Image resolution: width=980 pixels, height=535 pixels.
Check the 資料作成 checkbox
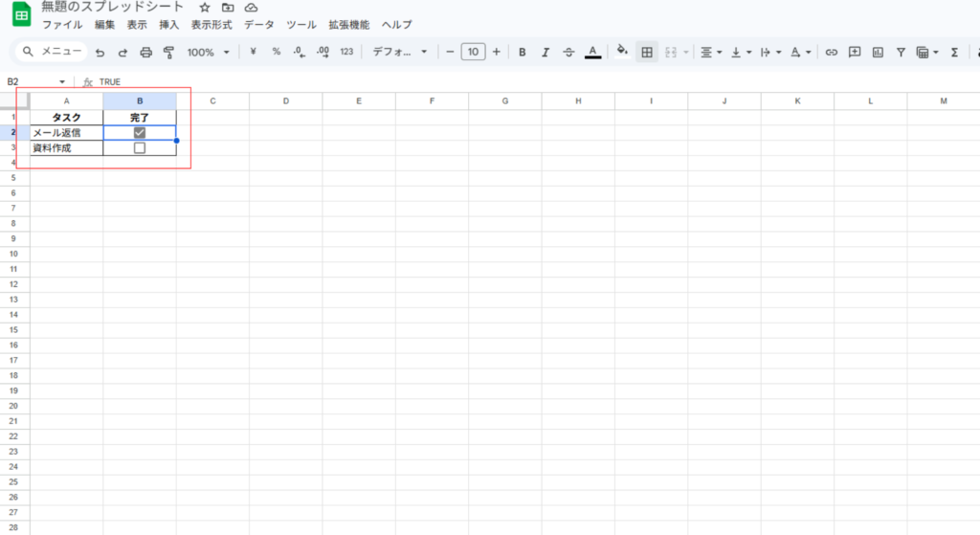140,148
